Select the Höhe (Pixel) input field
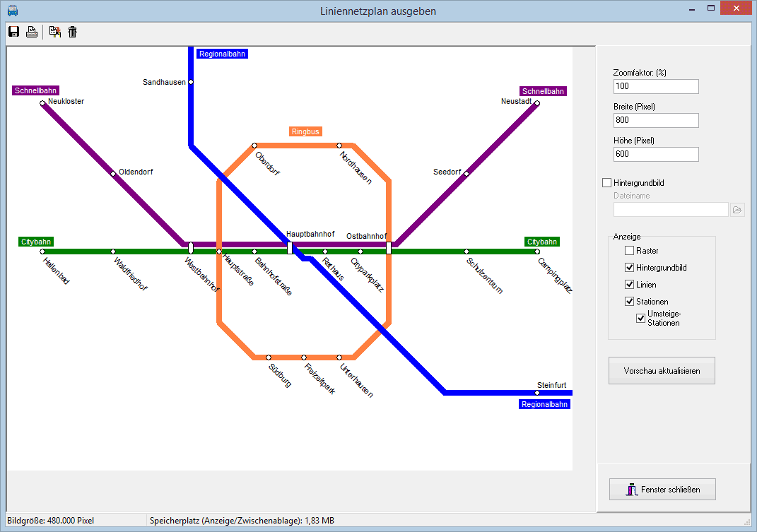 [x=656, y=154]
